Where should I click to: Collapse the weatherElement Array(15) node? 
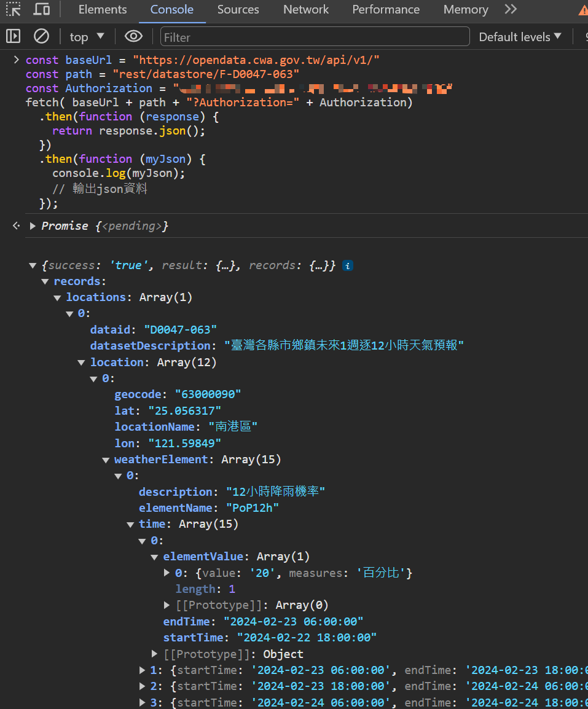click(106, 460)
